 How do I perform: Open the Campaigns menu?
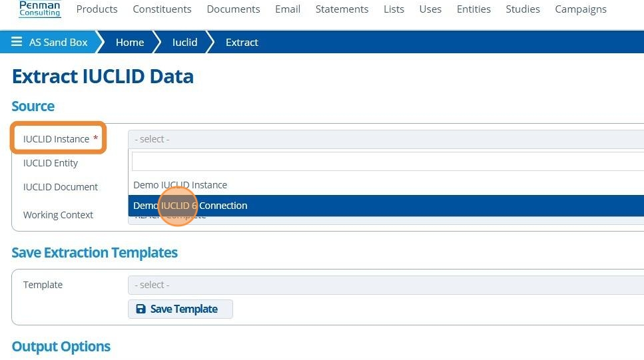point(581,9)
